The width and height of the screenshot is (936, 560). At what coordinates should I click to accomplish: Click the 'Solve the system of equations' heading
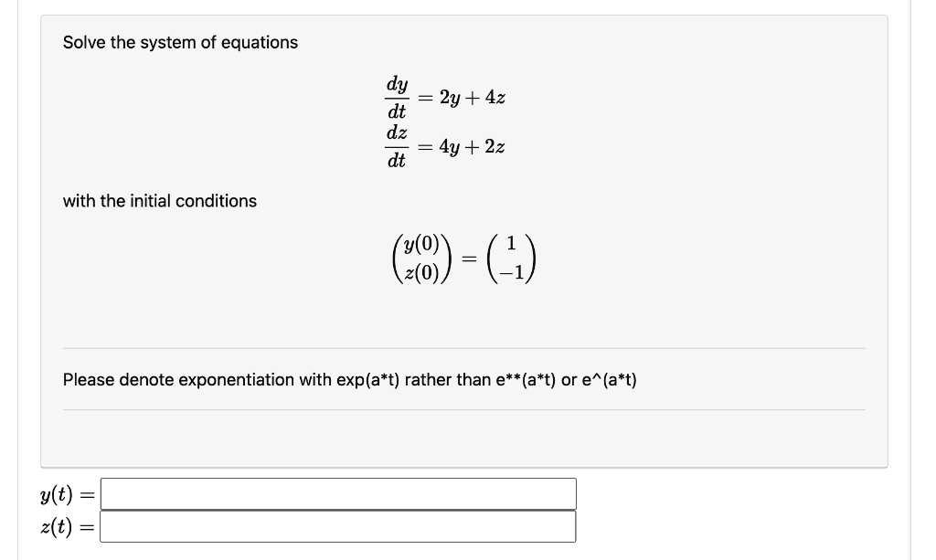tap(180, 42)
